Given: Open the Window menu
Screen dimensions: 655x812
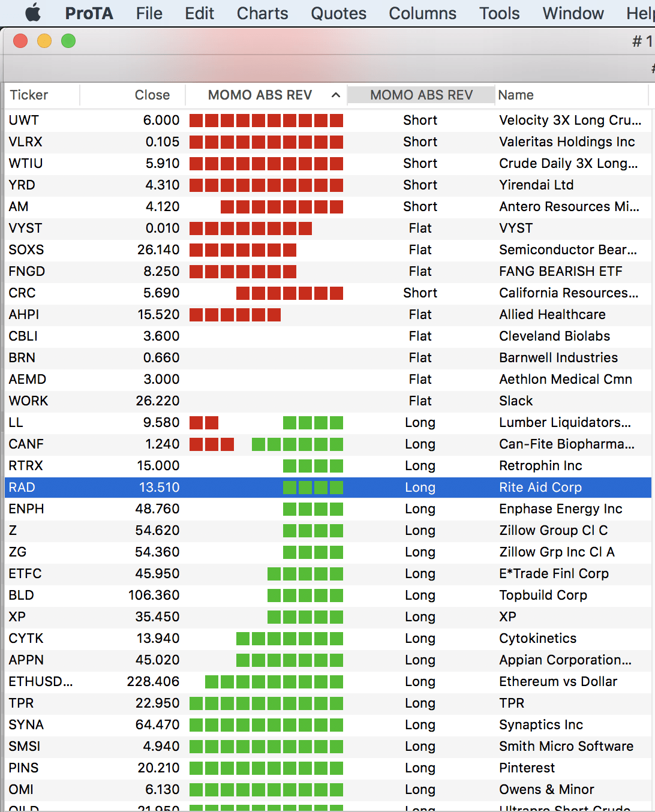Looking at the screenshot, I should point(573,13).
